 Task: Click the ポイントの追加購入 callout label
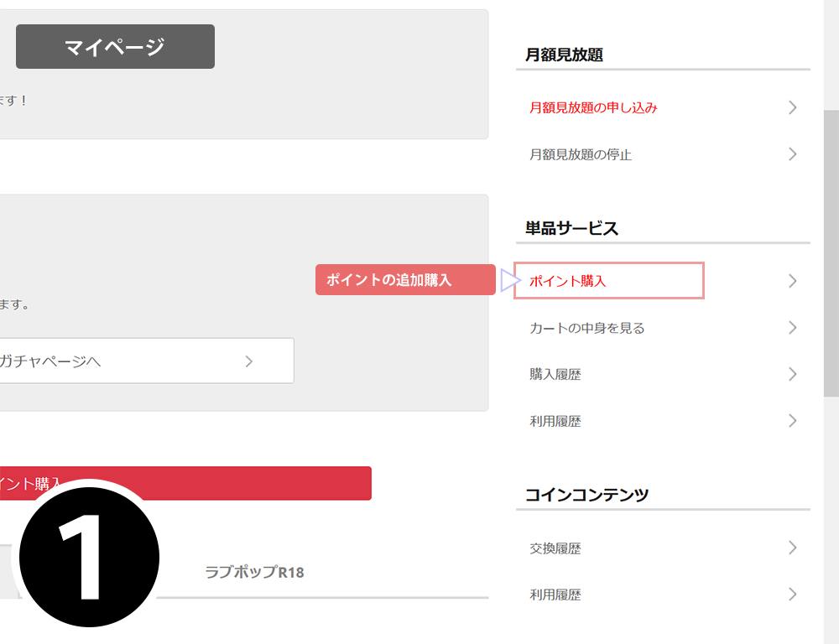coord(405,279)
